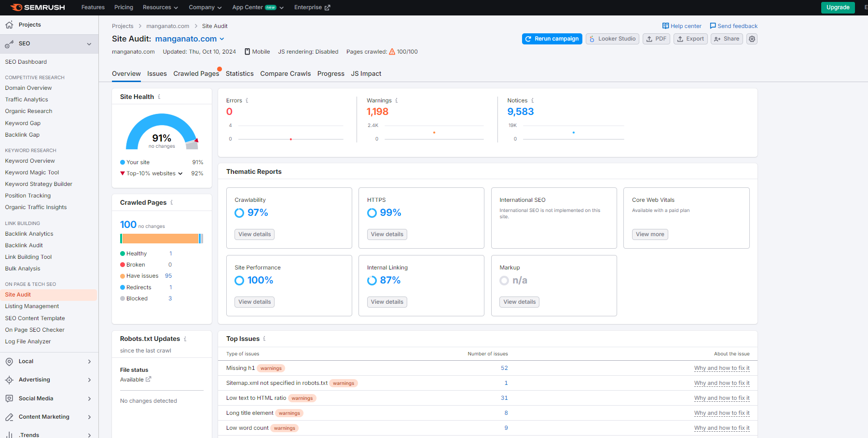This screenshot has width=868, height=438.
Task: Click the Share button
Action: [727, 39]
